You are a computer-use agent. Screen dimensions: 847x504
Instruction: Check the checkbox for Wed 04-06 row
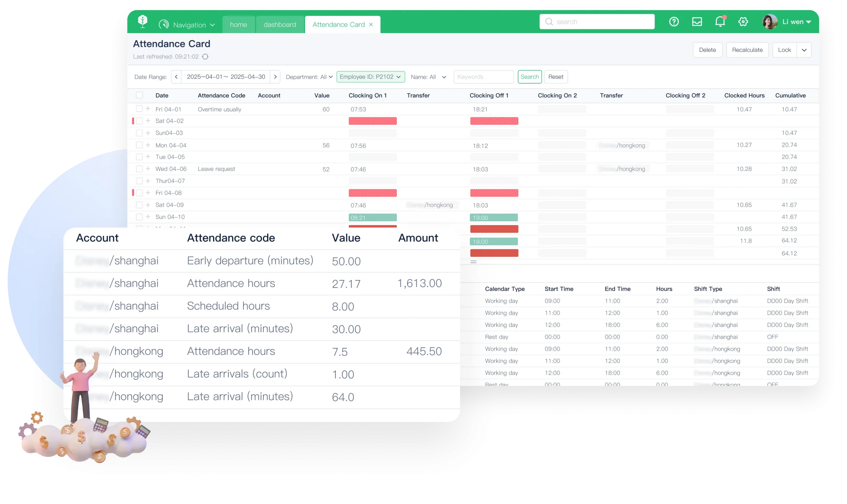(x=139, y=169)
